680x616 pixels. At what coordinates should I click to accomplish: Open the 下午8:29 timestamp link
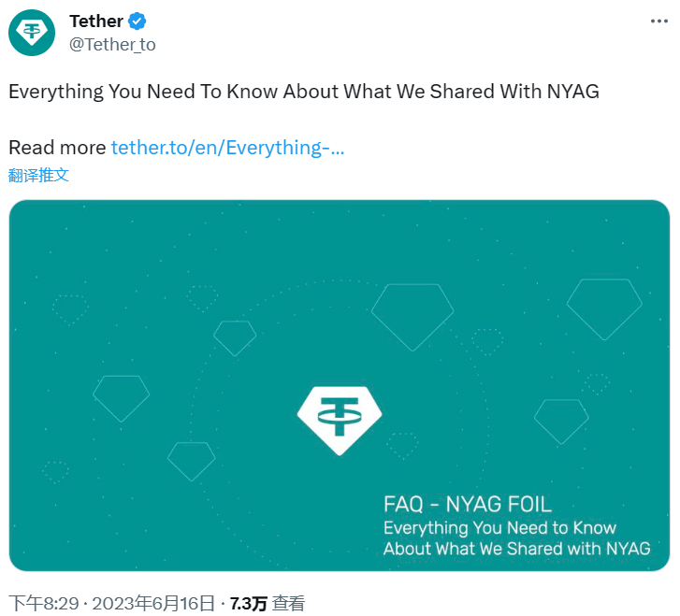[44, 604]
